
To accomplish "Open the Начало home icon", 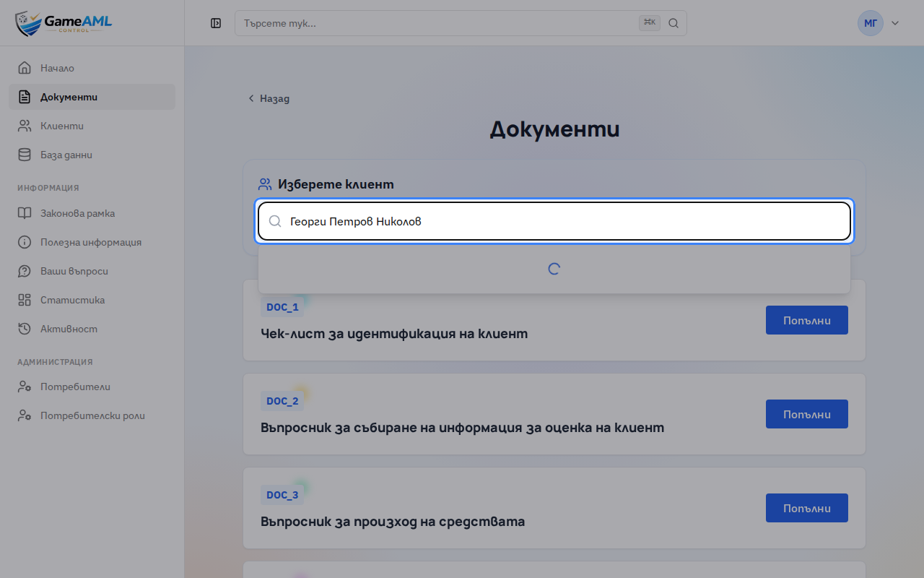I will [25, 68].
